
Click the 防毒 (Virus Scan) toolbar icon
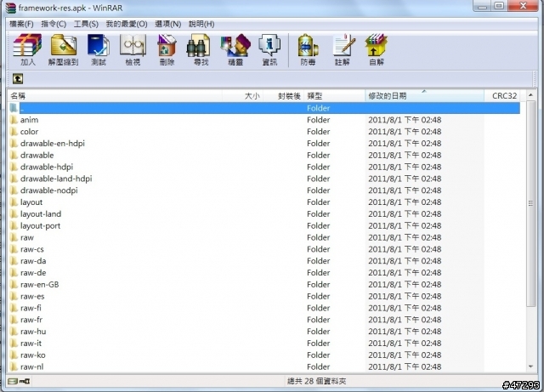(x=308, y=49)
